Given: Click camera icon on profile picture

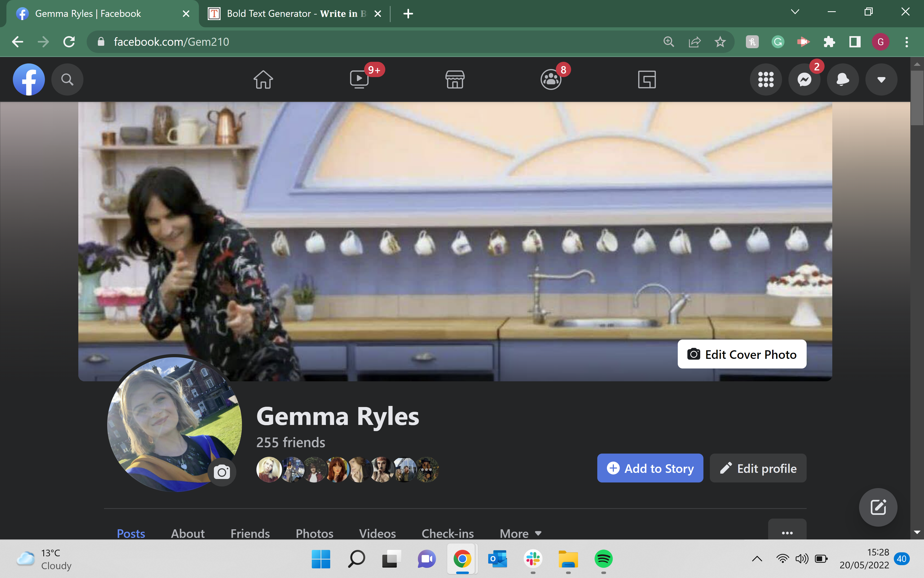Looking at the screenshot, I should [x=222, y=472].
